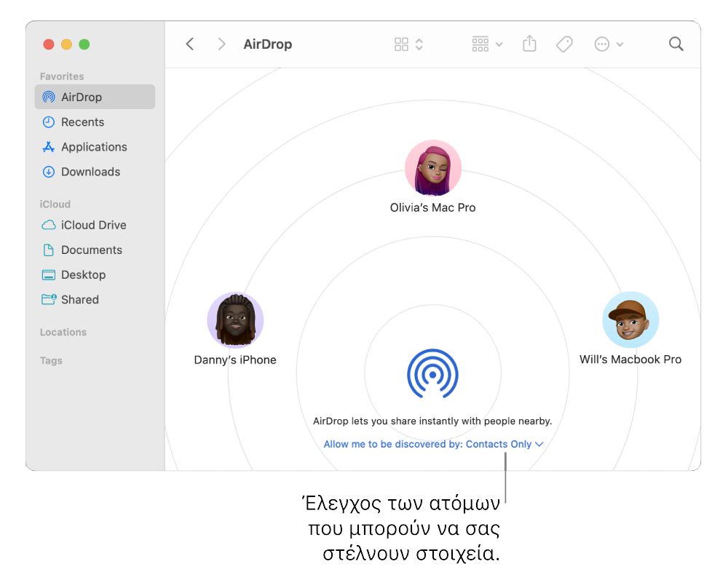Click the Share toolbar icon
Viewport: 728px width, 588px height.
529,44
